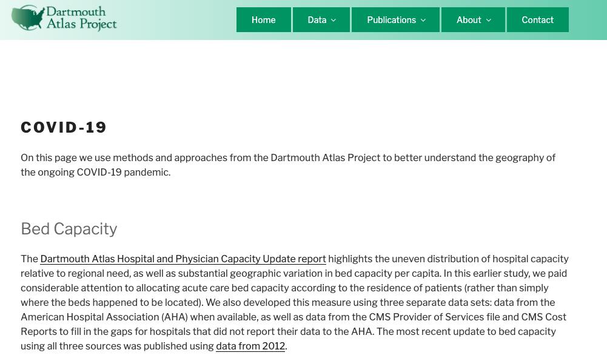Viewport: 607px width, 364px height.
Task: Click the COVID-19 intro paragraph text
Action: coord(288,165)
